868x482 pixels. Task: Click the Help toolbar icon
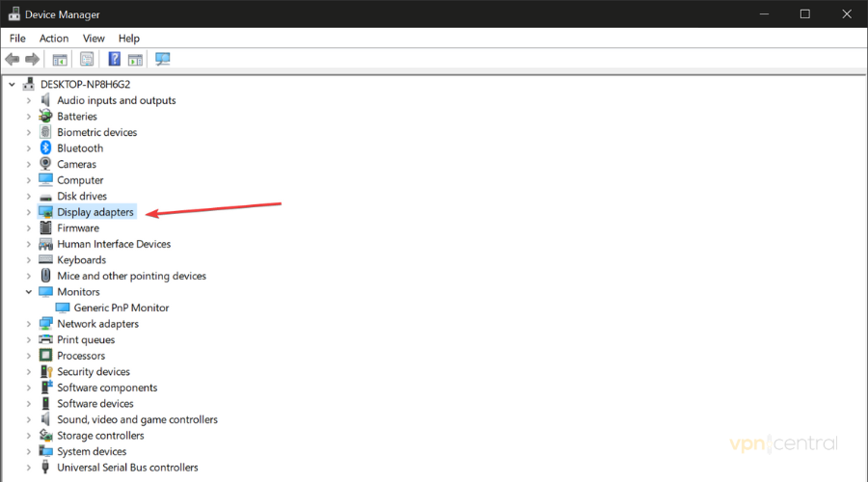(x=114, y=60)
